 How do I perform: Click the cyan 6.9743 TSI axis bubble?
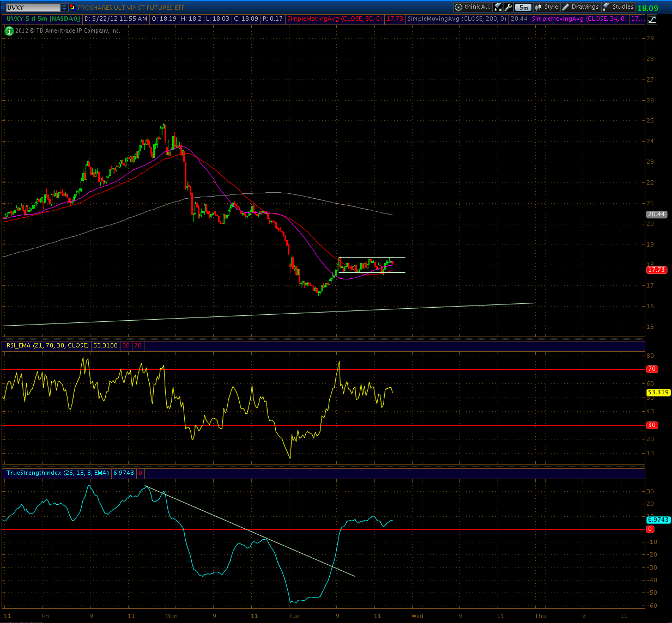(x=658, y=520)
